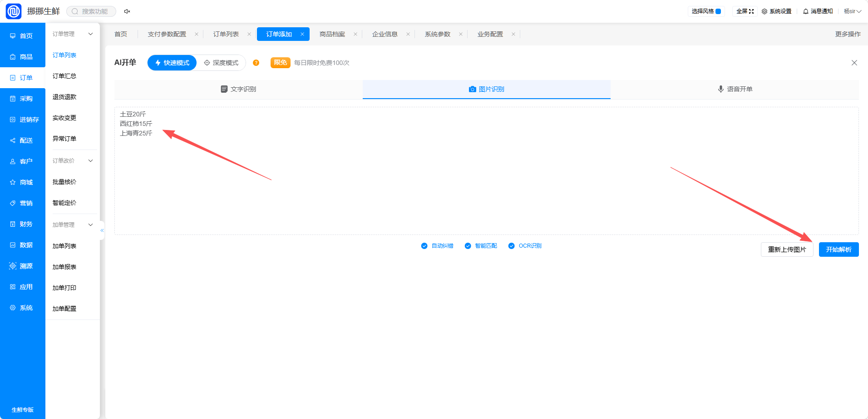This screenshot has height=419, width=868.
Task: Collapse the 订单改价 menu group
Action: click(x=90, y=161)
